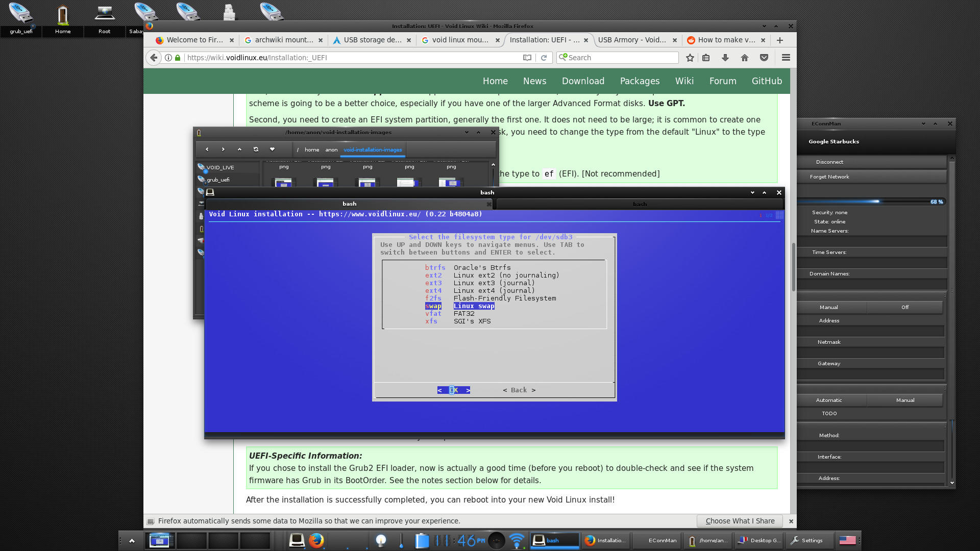Click OK button in installer dialog

coord(454,390)
